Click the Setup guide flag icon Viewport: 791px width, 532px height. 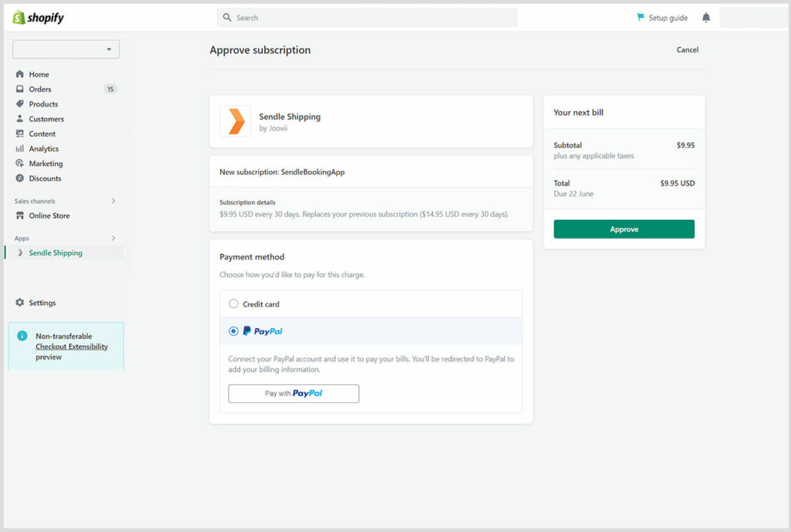pyautogui.click(x=640, y=17)
